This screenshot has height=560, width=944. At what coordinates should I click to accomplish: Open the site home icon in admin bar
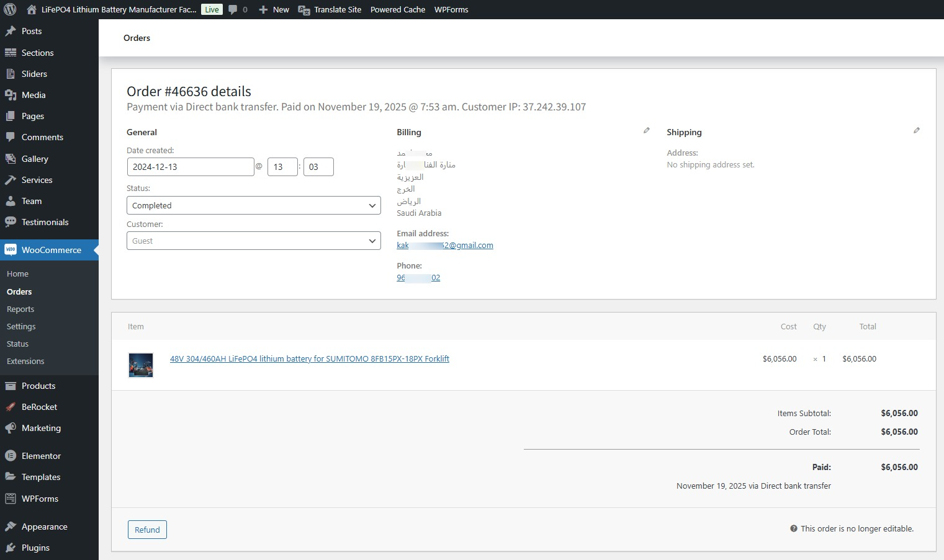[32, 9]
